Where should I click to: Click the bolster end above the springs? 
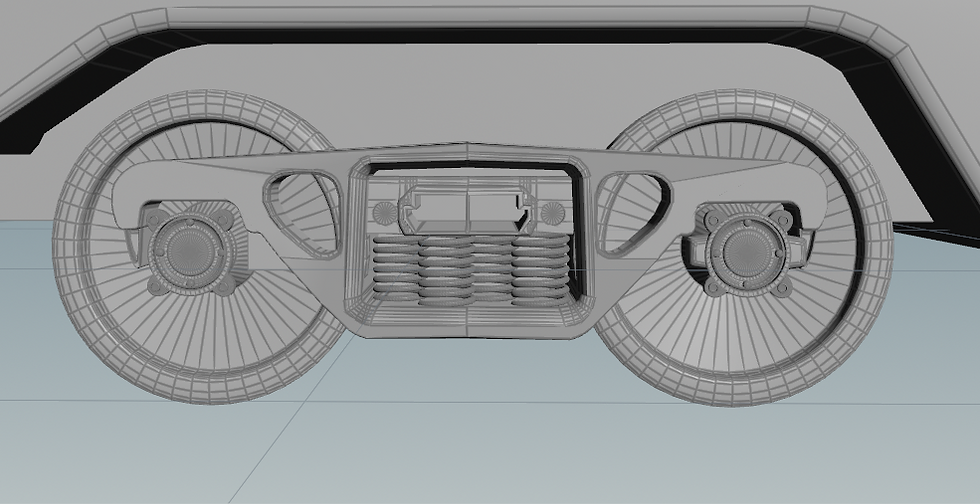click(468, 210)
